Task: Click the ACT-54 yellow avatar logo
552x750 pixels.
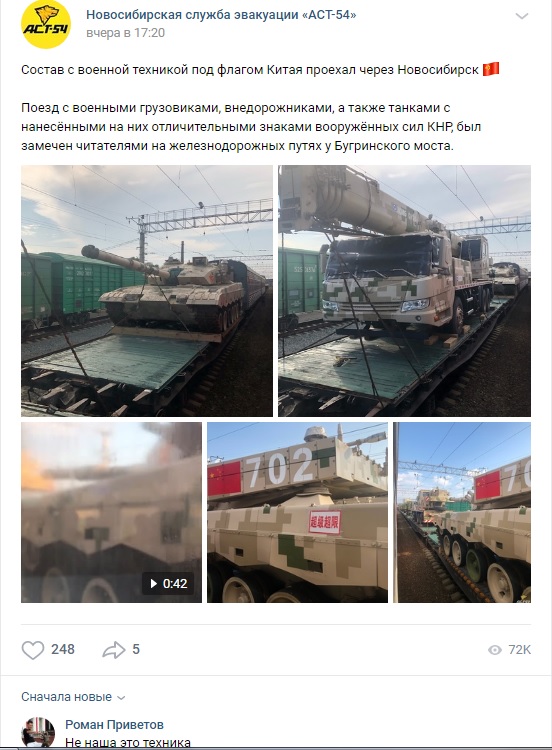Action: (46, 24)
